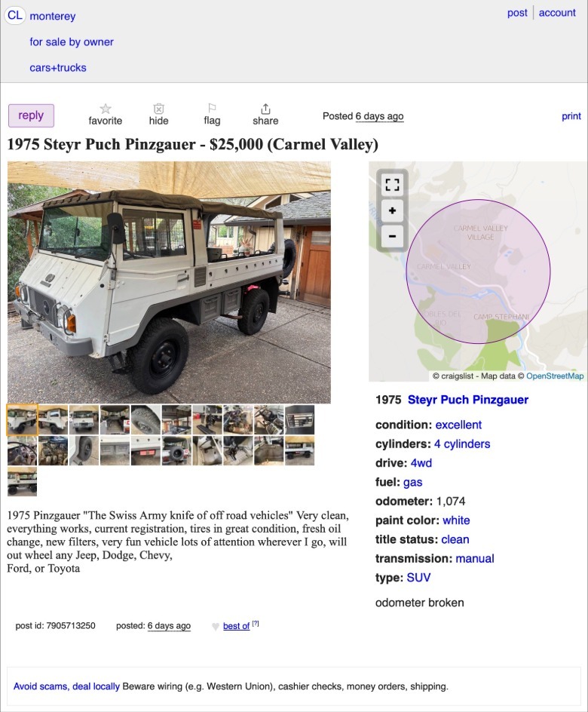Open the post link
This screenshot has height=712, width=588.
517,13
